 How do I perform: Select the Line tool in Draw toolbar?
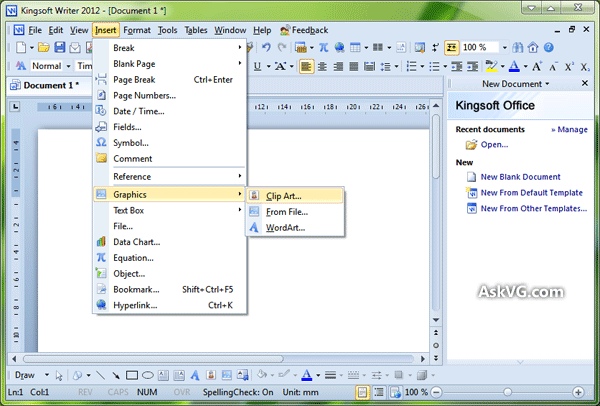100,375
